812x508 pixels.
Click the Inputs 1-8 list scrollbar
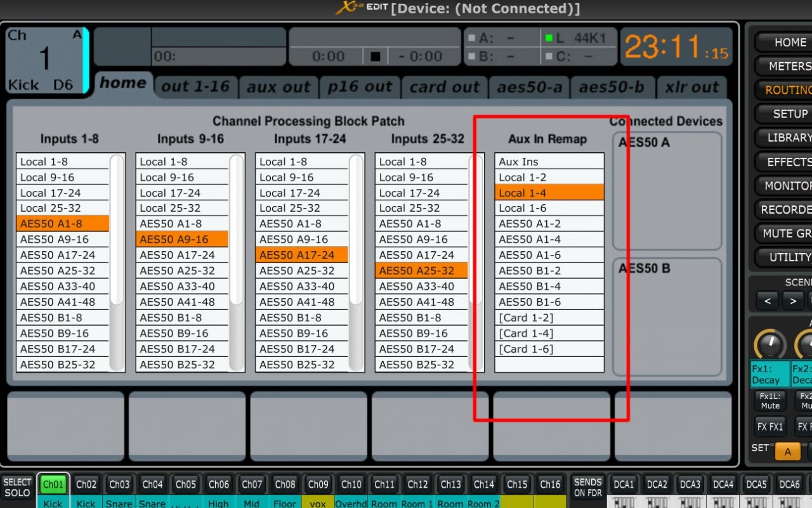point(117,263)
